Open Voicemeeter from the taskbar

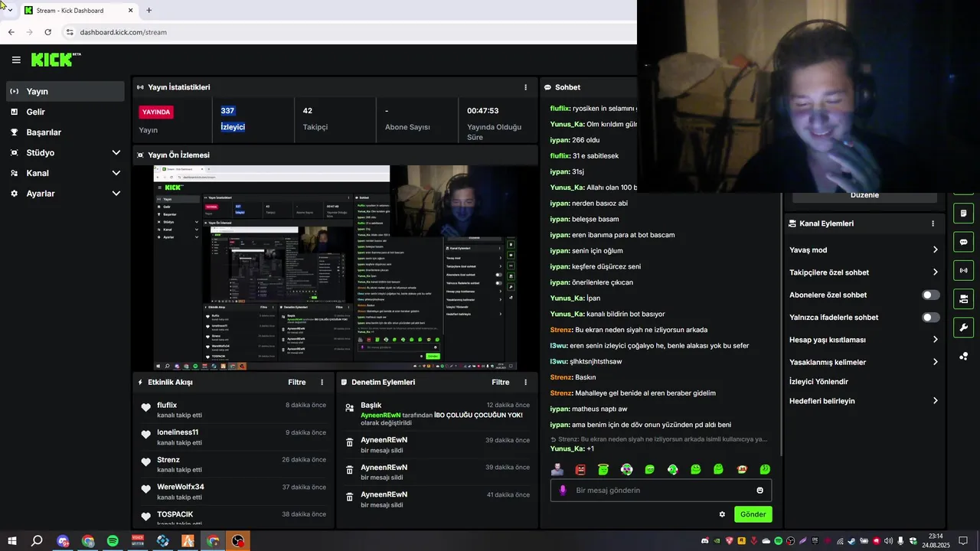tap(138, 541)
